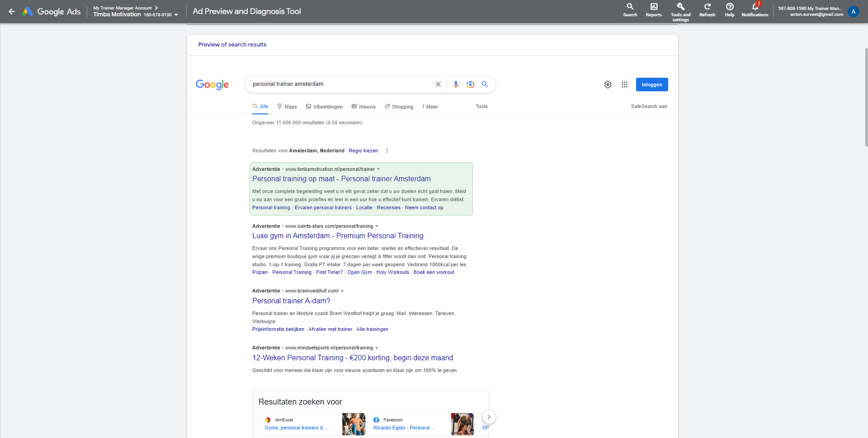868x438 pixels.
Task: Click the Inloggen button
Action: [652, 85]
